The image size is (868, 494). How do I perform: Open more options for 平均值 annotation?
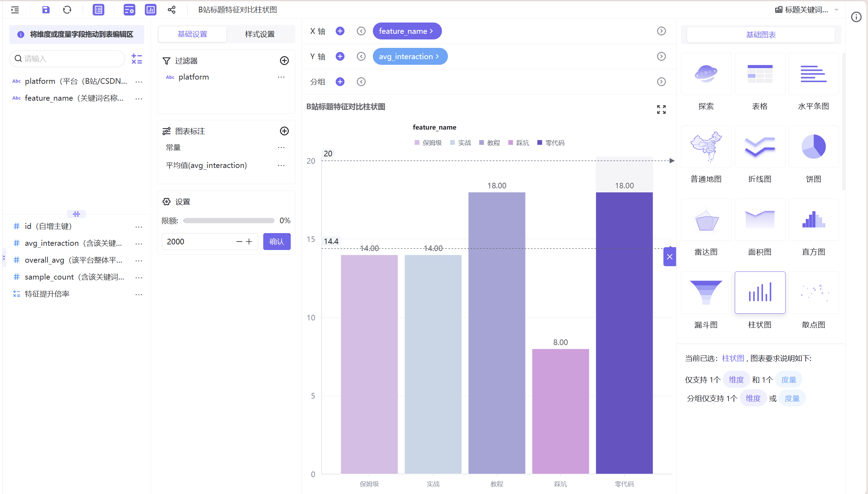click(281, 165)
